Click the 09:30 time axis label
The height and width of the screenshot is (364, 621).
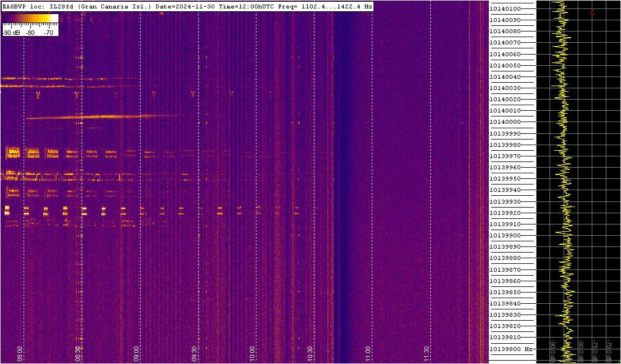coord(195,354)
